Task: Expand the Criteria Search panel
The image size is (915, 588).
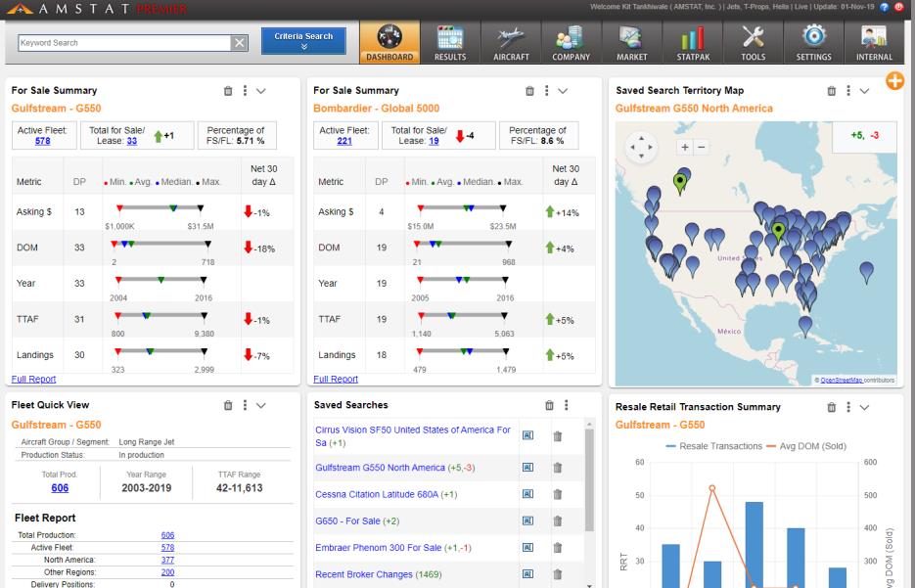Action: tap(303, 41)
